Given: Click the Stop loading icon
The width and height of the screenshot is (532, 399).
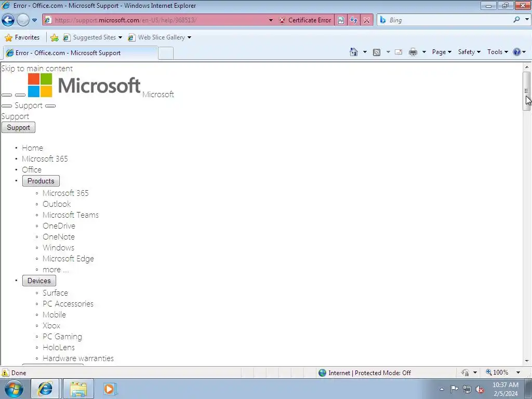Looking at the screenshot, I should 366,20.
